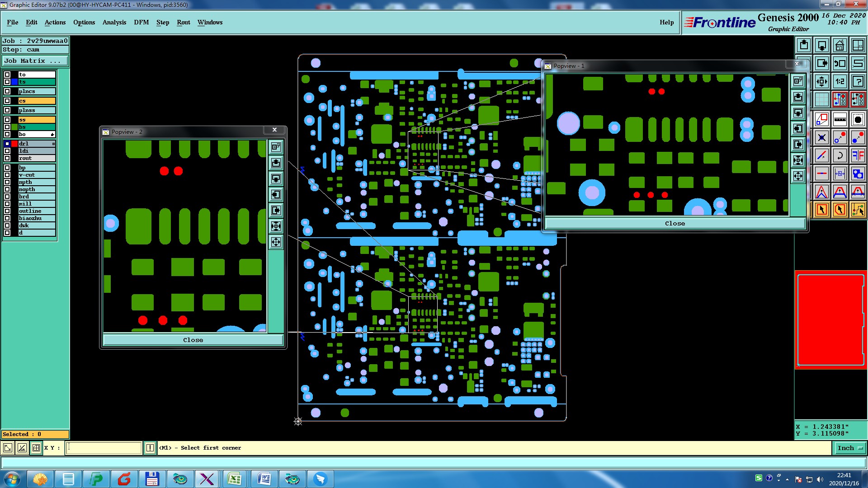The height and width of the screenshot is (488, 868).
Task: Click the rotate arrow tool icon
Action: pyautogui.click(x=840, y=155)
